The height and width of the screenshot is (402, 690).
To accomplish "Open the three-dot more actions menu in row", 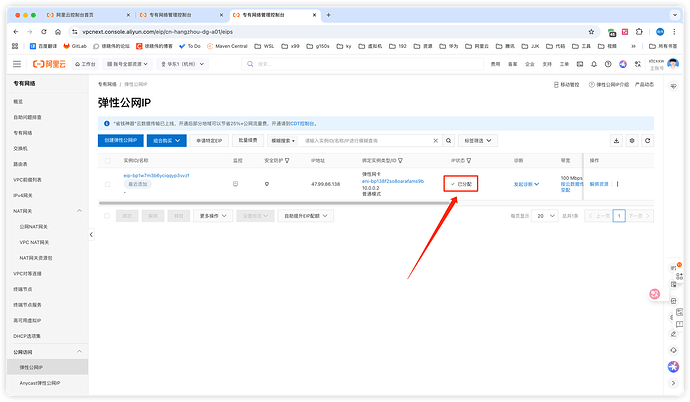I will tap(618, 184).
